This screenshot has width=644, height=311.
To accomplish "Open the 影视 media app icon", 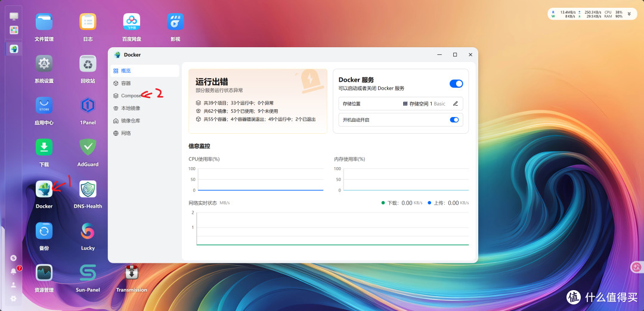I will [x=175, y=22].
